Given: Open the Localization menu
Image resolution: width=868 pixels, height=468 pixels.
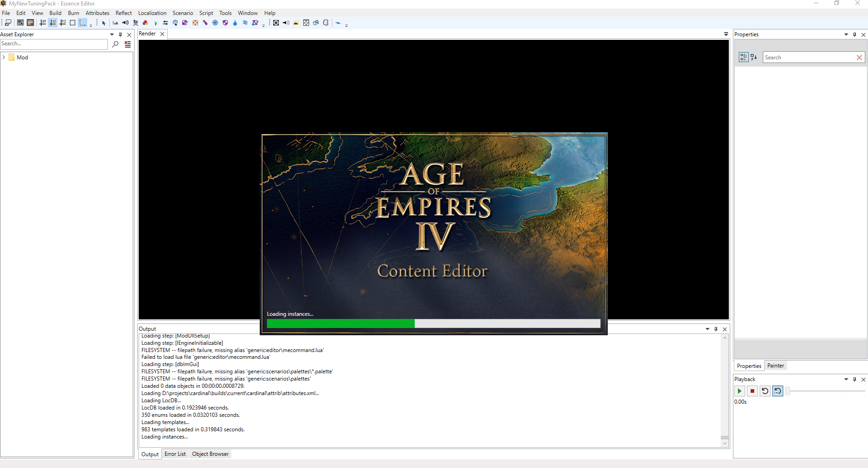Looking at the screenshot, I should point(152,13).
